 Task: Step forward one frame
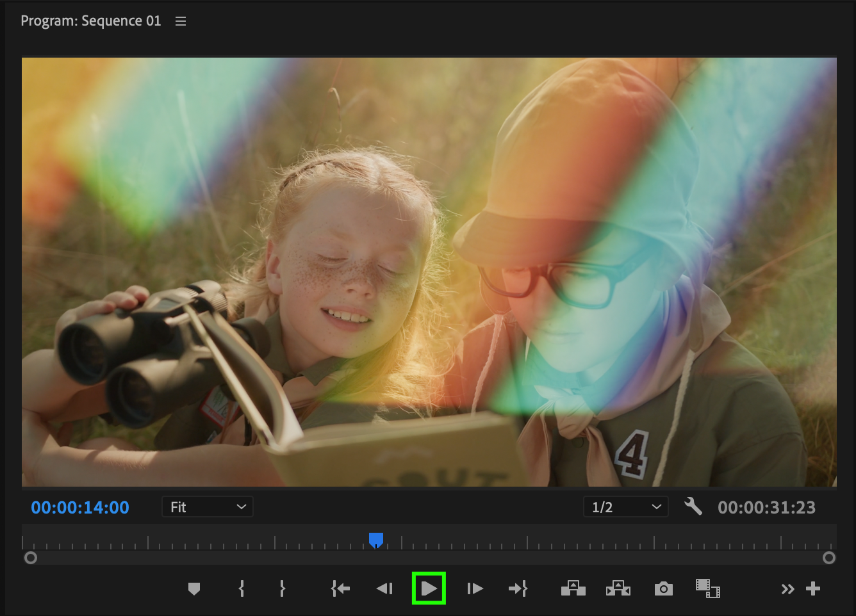[475, 588]
